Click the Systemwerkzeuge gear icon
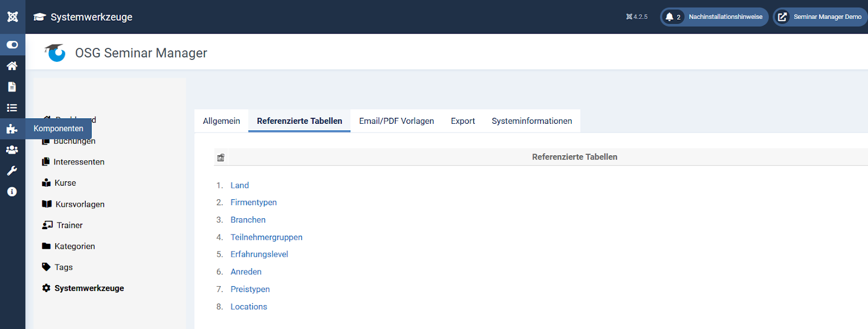Viewport: 868px width, 329px height. [x=46, y=288]
